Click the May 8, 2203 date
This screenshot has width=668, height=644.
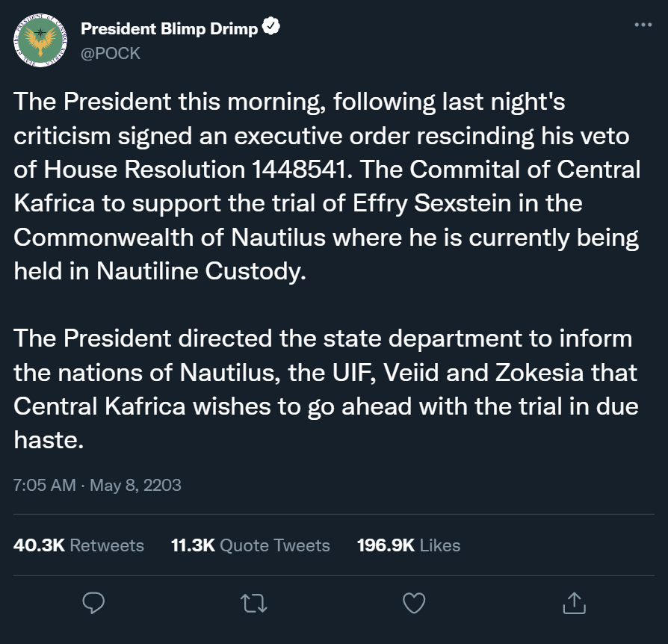[135, 485]
